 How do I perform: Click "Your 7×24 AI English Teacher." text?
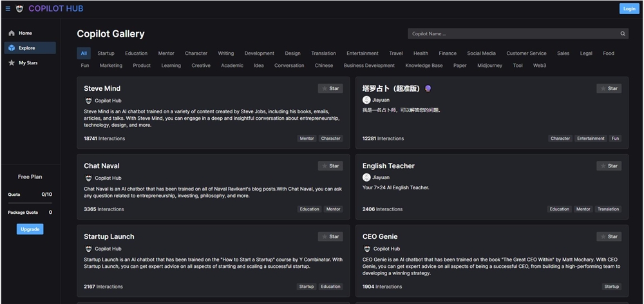(x=396, y=187)
